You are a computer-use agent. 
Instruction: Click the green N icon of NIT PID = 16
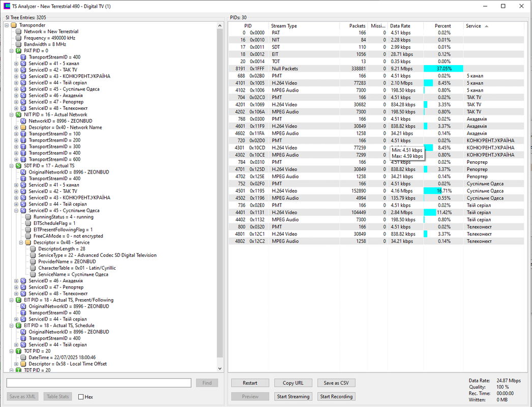(x=18, y=115)
